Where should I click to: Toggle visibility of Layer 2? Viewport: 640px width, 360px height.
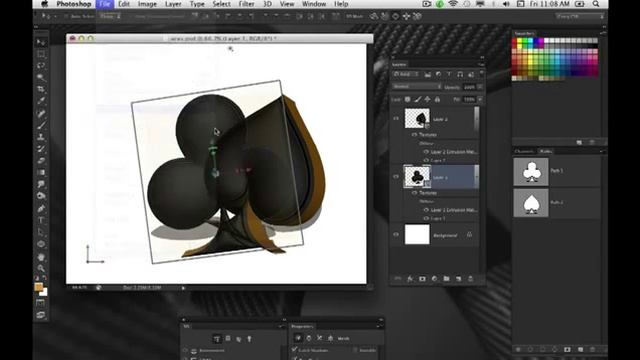pyautogui.click(x=396, y=118)
